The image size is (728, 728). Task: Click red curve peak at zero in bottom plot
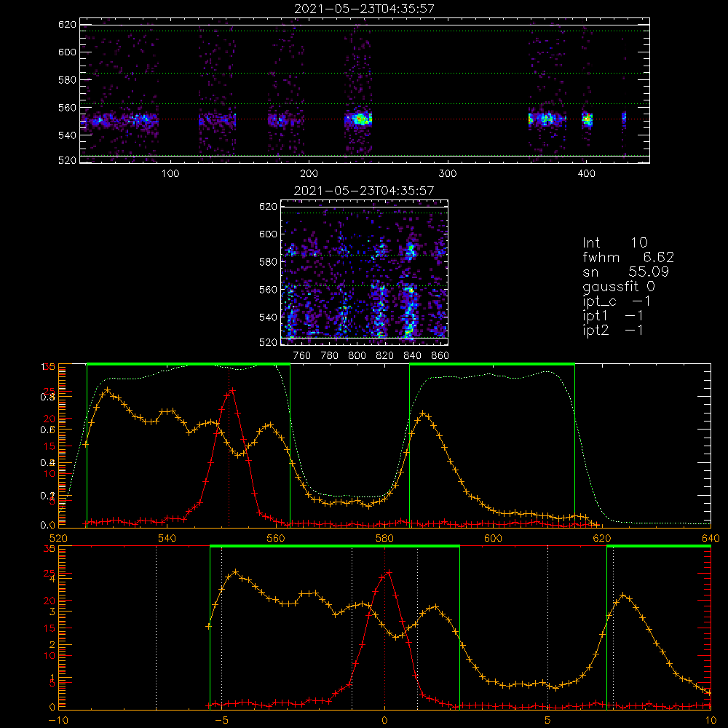389,573
